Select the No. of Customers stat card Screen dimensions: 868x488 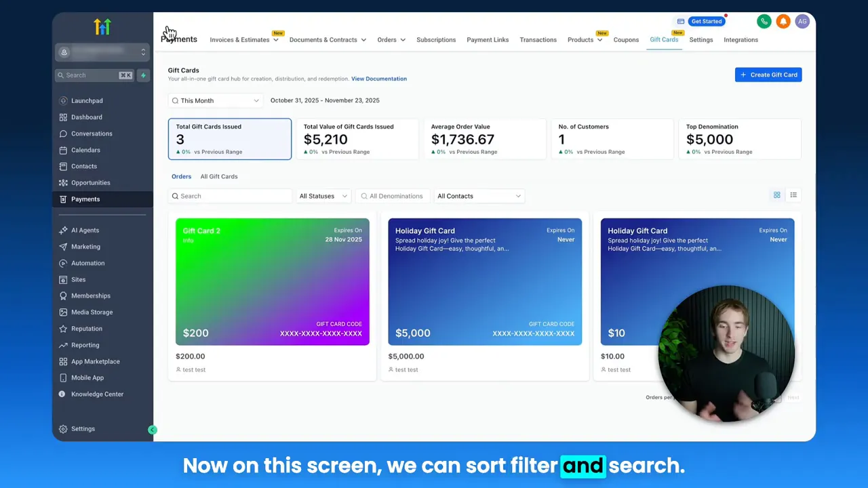(612, 139)
